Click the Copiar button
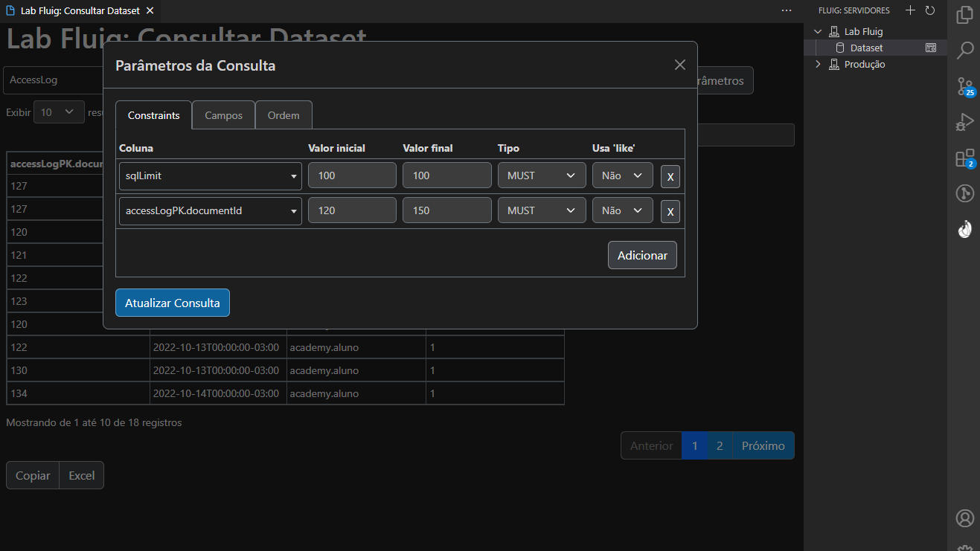 (x=33, y=475)
